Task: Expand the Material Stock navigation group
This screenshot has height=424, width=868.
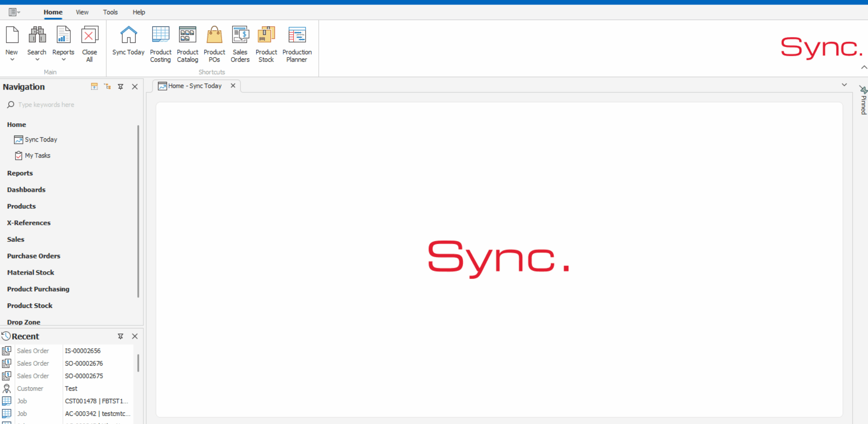Action: tap(31, 273)
